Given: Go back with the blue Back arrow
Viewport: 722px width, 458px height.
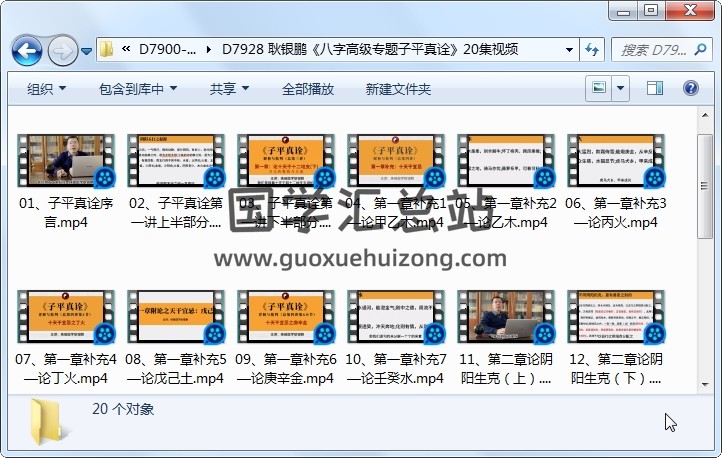Looking at the screenshot, I should point(27,50).
